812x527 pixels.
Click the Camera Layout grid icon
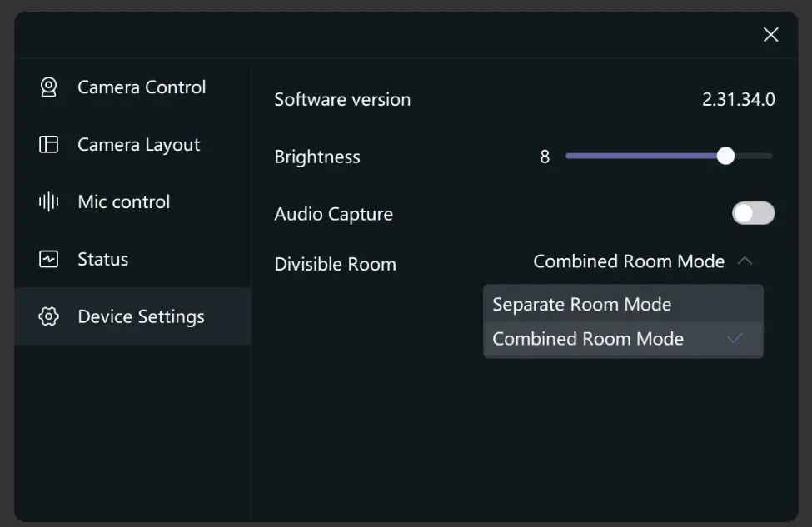click(48, 144)
